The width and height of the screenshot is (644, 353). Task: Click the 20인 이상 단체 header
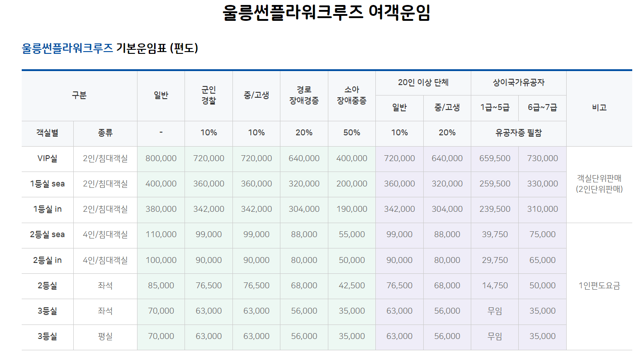pyautogui.click(x=423, y=83)
